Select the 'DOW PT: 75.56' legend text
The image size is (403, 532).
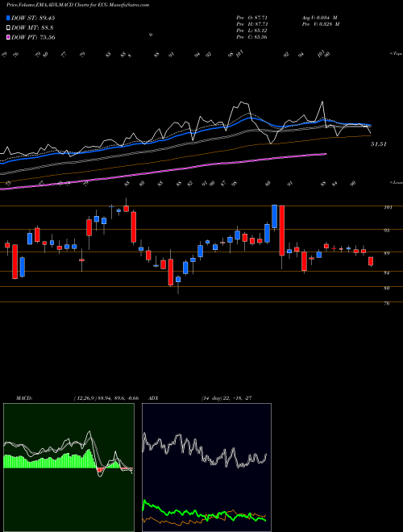click(33, 37)
